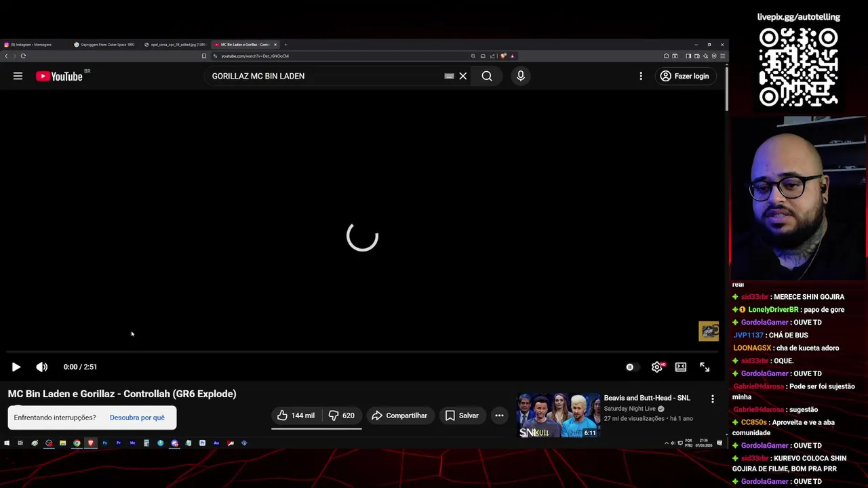Open Calculator from taskbar

point(146,443)
